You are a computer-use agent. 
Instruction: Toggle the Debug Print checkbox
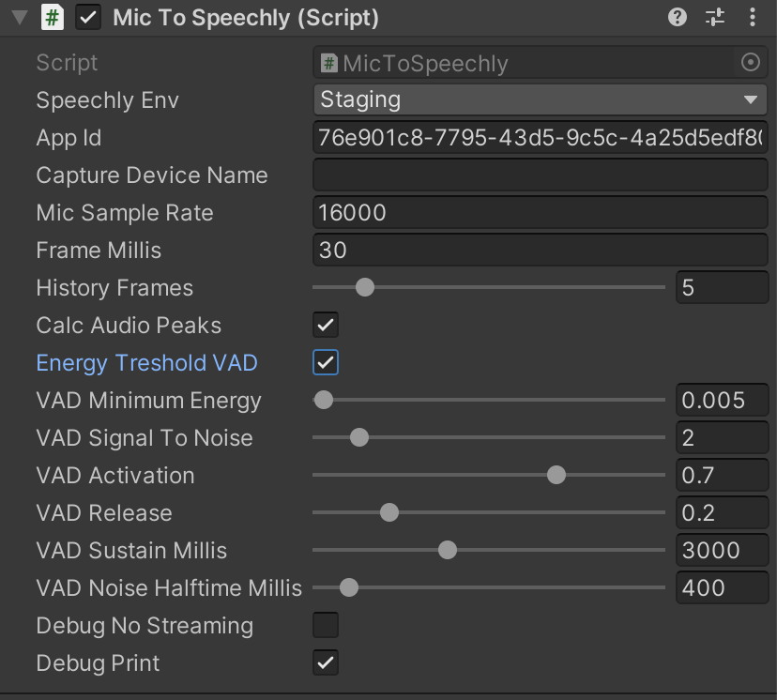[x=326, y=662]
